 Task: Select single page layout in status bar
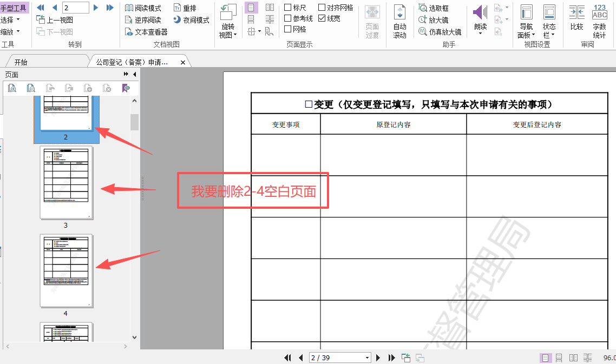coord(545,358)
